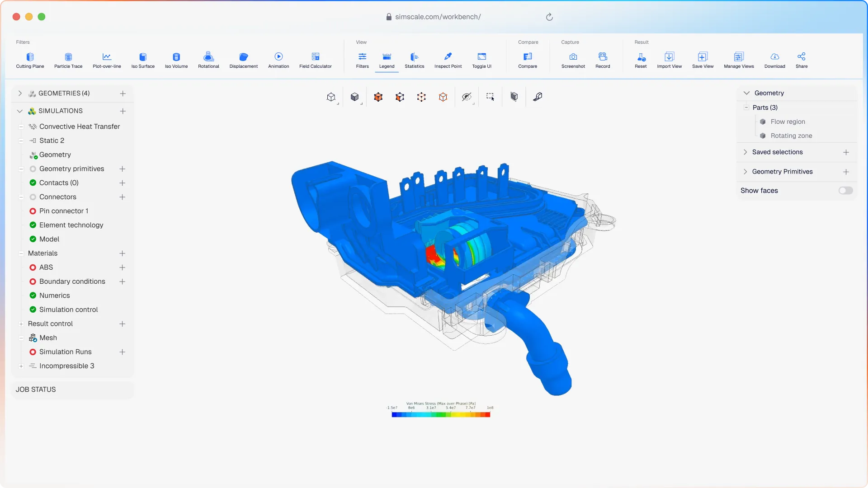This screenshot has width=868, height=488.
Task: Add a new simulation with plus
Action: coord(123,111)
